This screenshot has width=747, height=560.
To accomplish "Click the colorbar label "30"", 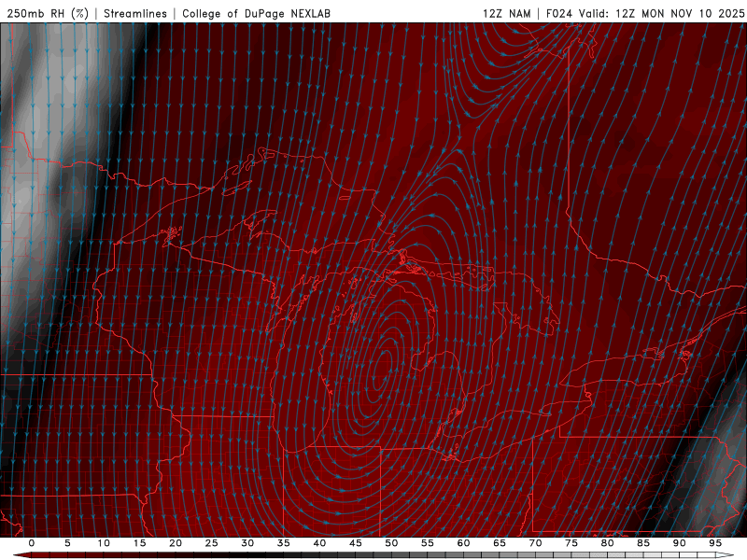I will (247, 543).
